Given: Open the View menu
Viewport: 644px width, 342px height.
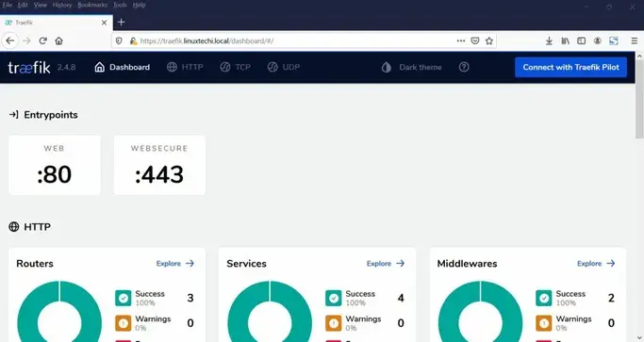Looking at the screenshot, I should coord(41,5).
